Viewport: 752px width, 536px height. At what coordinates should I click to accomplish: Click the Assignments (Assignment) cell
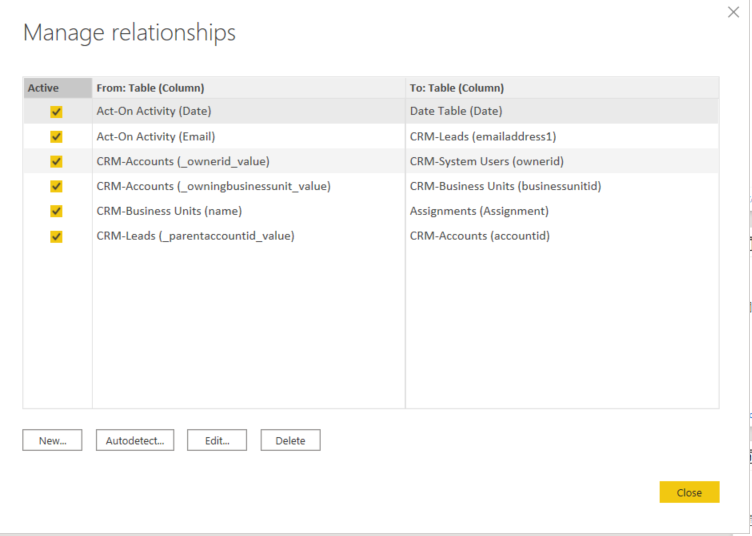click(x=562, y=211)
